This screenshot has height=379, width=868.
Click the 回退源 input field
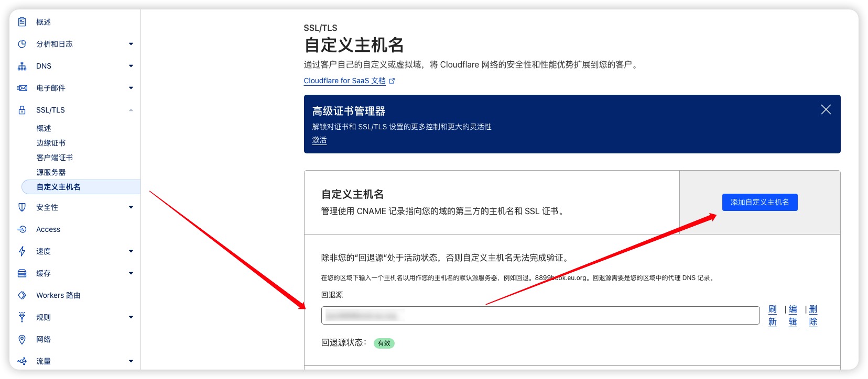[x=540, y=315]
